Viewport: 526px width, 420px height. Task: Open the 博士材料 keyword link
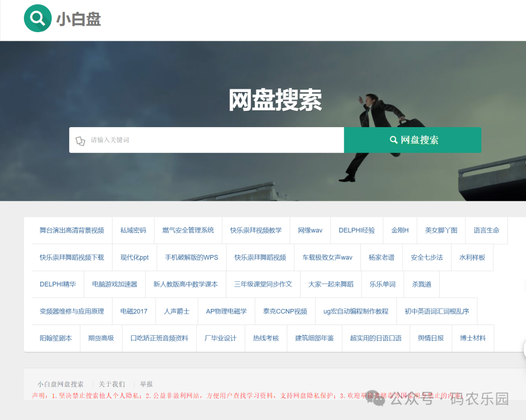[473, 338]
